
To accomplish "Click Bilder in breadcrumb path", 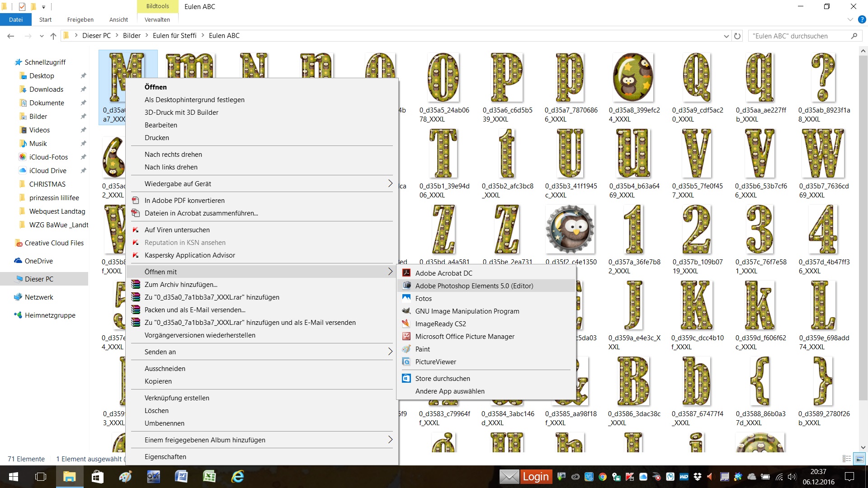I will [132, 36].
